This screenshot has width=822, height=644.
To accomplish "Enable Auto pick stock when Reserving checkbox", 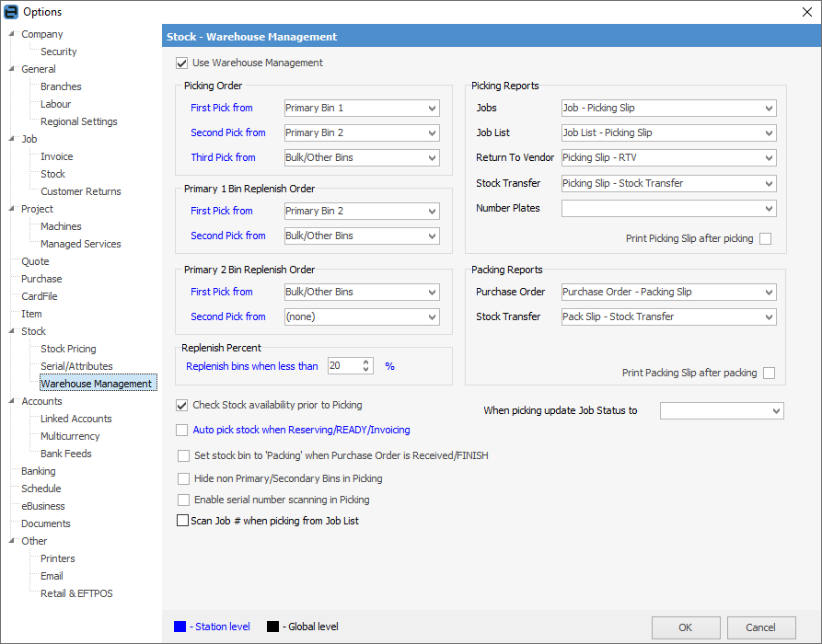I will coord(181,430).
